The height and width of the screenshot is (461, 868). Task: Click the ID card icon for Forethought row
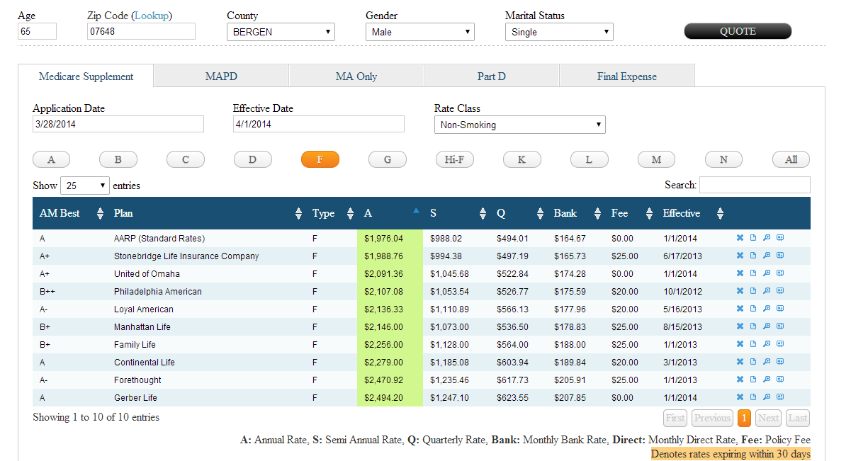point(780,380)
